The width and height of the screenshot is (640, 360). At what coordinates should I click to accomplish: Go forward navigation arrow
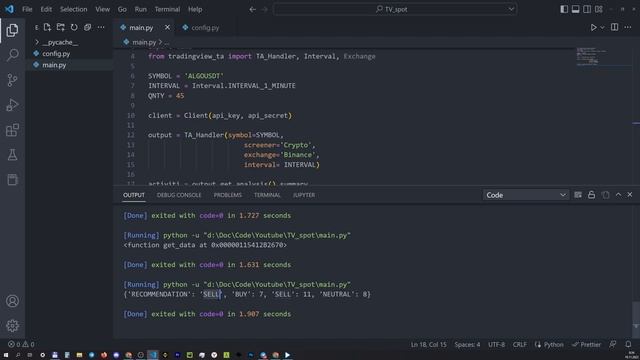point(264,9)
